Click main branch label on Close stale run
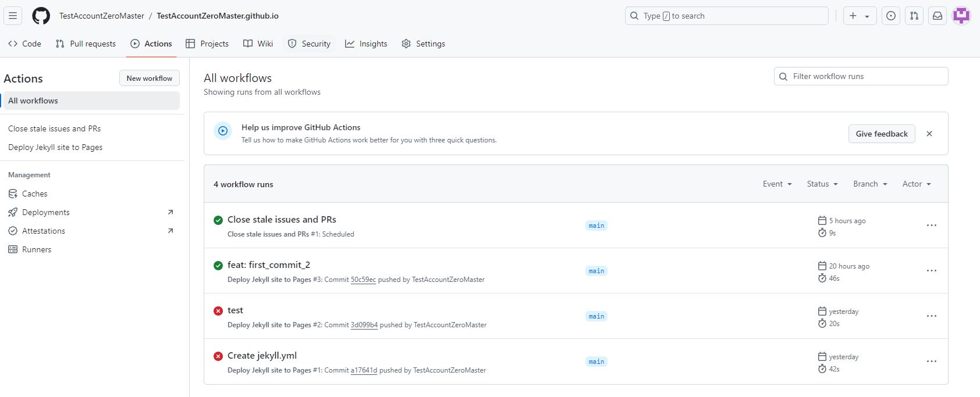Screen dimensions: 980x397 click(596, 226)
